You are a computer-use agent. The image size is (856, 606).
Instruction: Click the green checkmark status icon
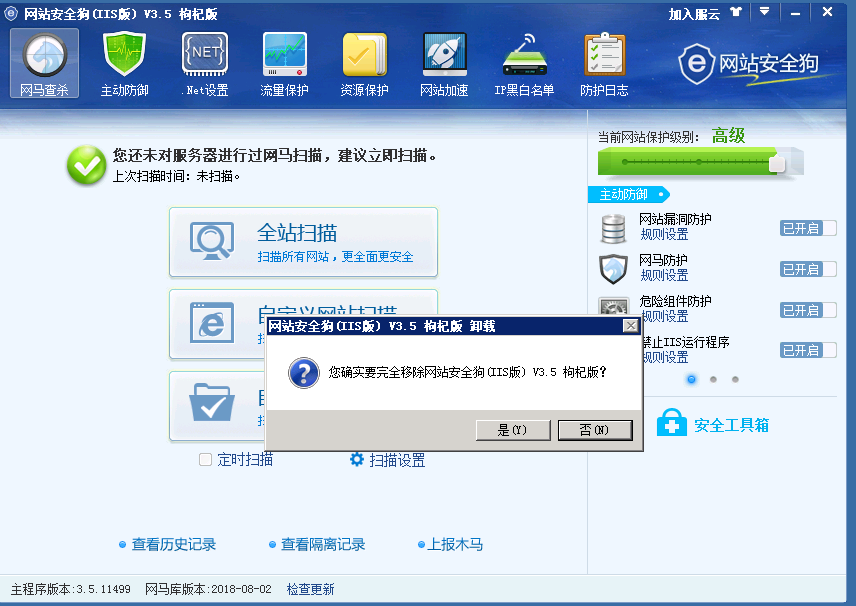click(86, 164)
